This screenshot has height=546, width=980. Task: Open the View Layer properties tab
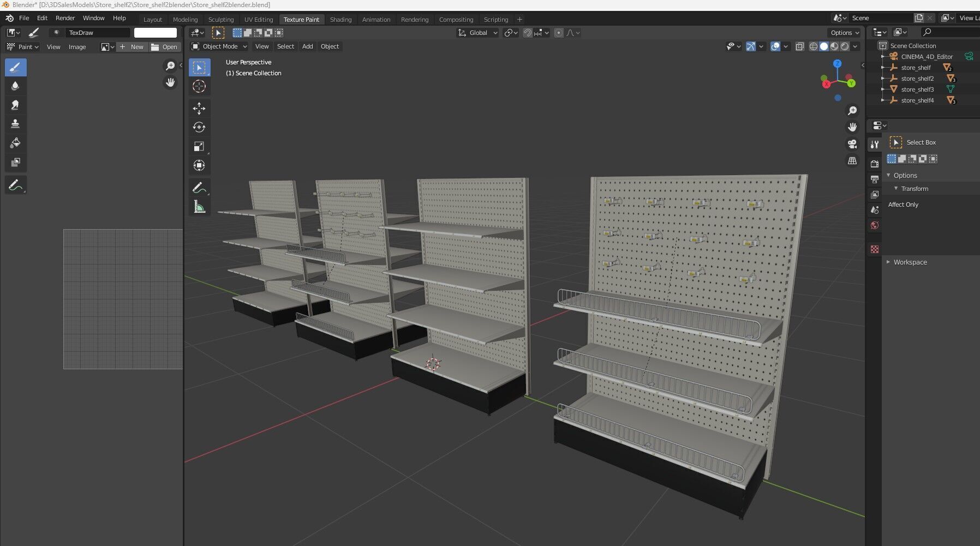875,194
